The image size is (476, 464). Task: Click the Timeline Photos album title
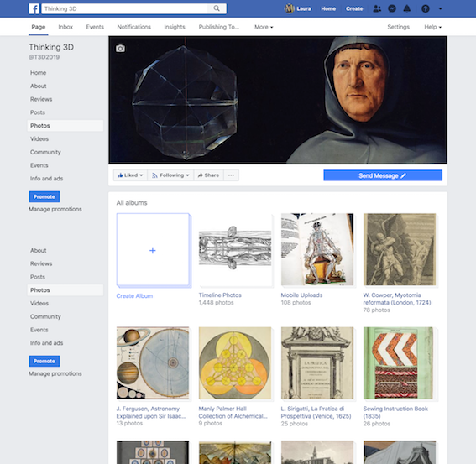pyautogui.click(x=220, y=295)
